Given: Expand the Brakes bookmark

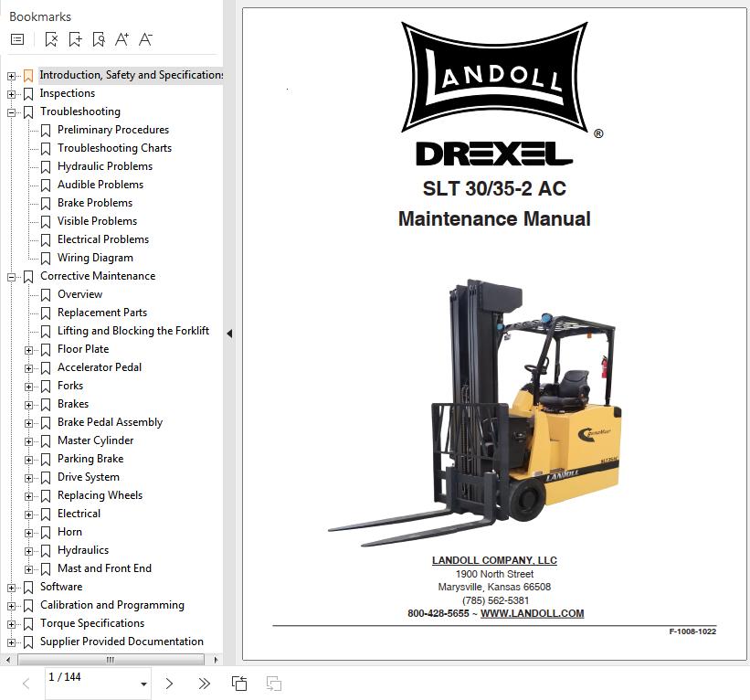Looking at the screenshot, I should point(28,405).
